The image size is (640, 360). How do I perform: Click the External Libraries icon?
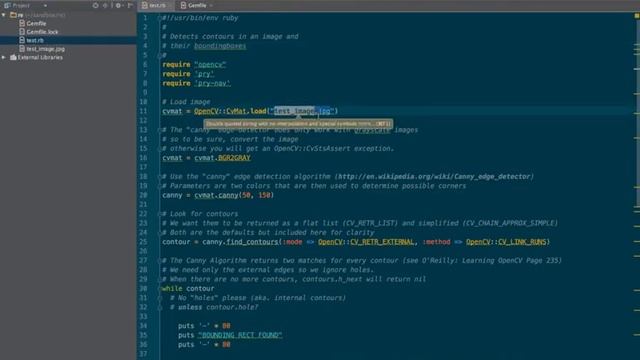[x=13, y=58]
